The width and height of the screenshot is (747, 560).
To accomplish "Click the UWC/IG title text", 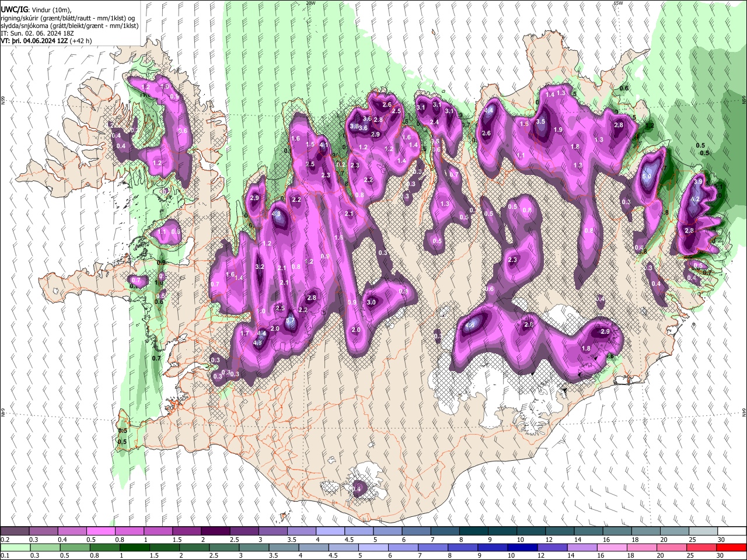I will [x=14, y=10].
